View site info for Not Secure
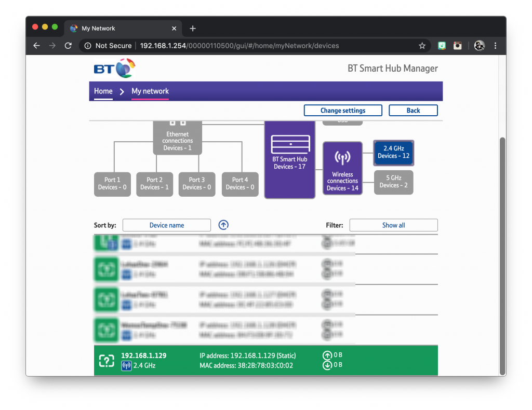 (x=108, y=46)
